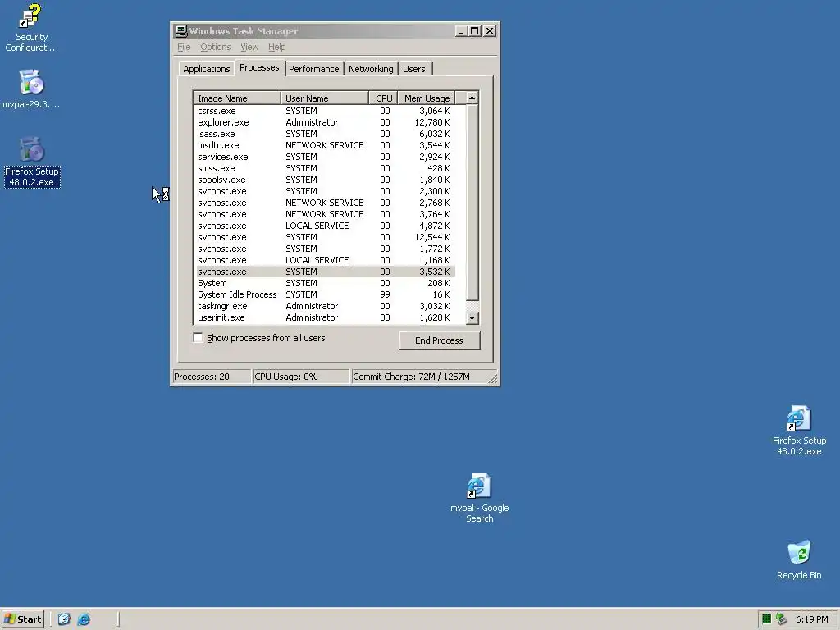Switch to the Applications tab
The image size is (840, 630).
pos(206,69)
